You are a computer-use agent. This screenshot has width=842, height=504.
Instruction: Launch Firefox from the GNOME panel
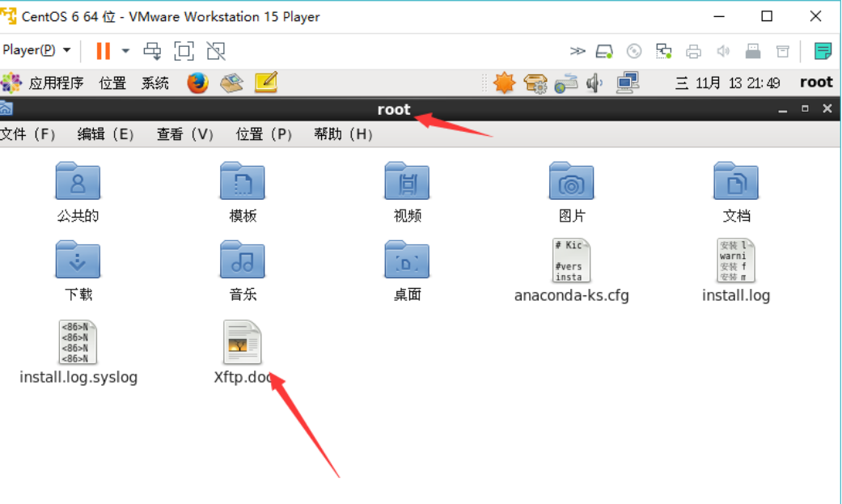197,83
